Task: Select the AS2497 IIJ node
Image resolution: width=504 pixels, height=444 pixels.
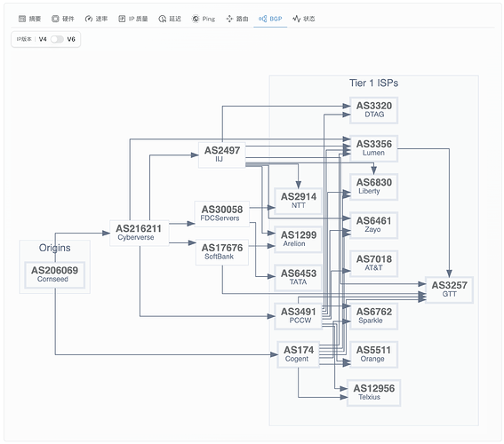Action: (x=222, y=155)
